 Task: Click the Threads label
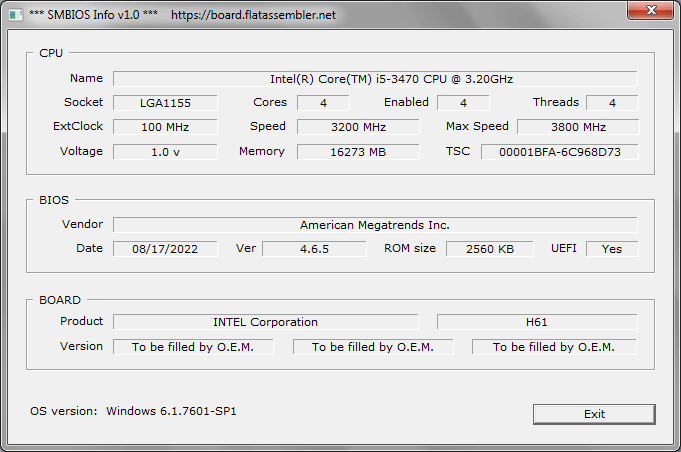click(x=556, y=102)
